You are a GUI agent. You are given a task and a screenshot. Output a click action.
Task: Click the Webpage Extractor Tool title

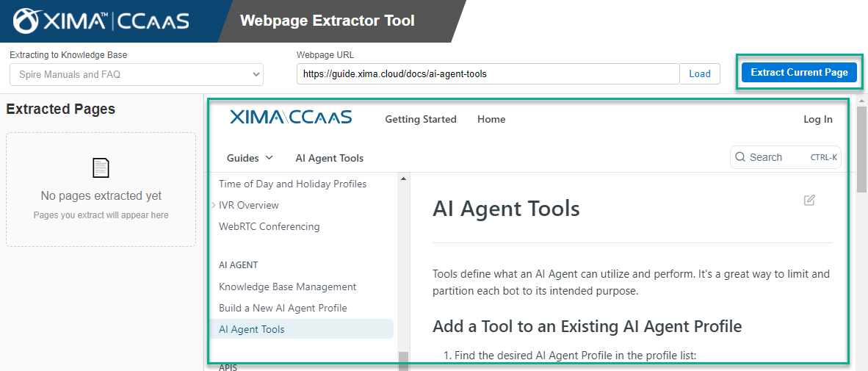(328, 21)
